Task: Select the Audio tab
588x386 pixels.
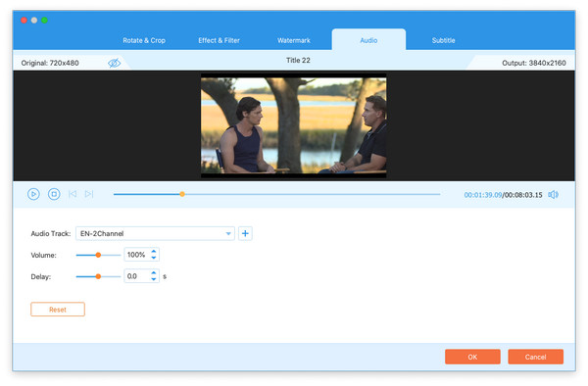Action: (x=368, y=40)
